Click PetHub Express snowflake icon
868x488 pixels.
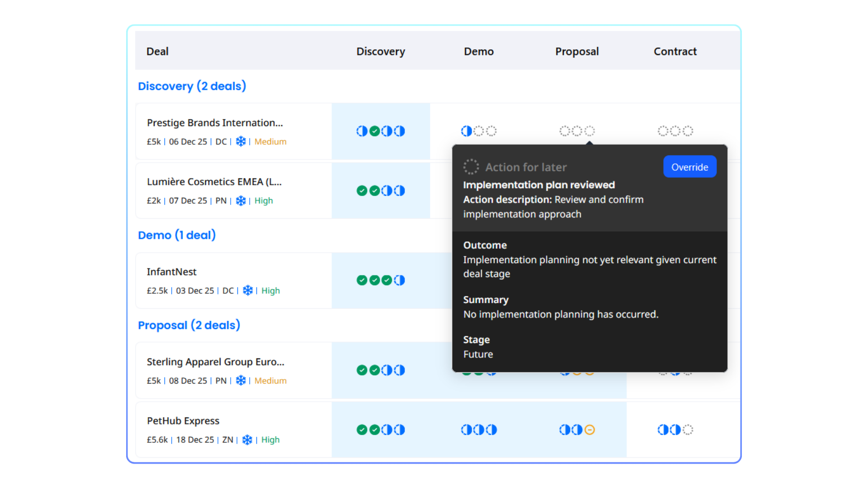click(247, 440)
